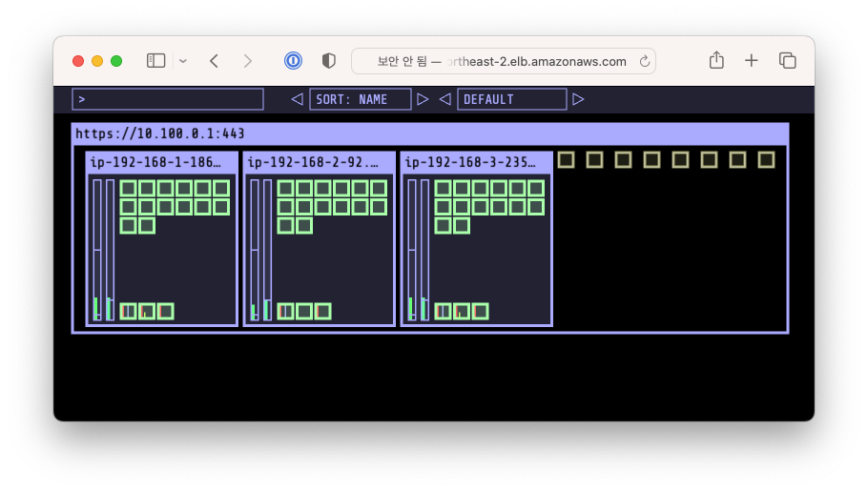Screen dimensions: 868x492
Task: Click the CPU usage bar of node ip-192-168-1-186
Action: pos(97,250)
